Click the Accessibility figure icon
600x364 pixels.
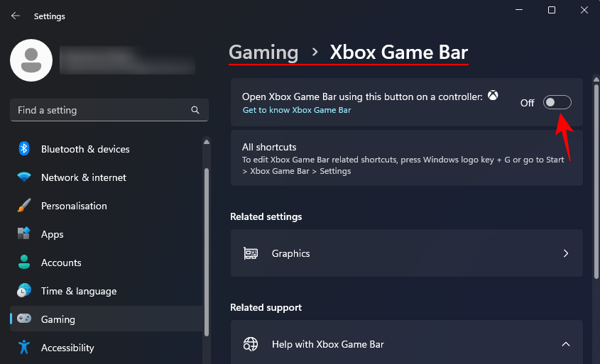(23, 347)
